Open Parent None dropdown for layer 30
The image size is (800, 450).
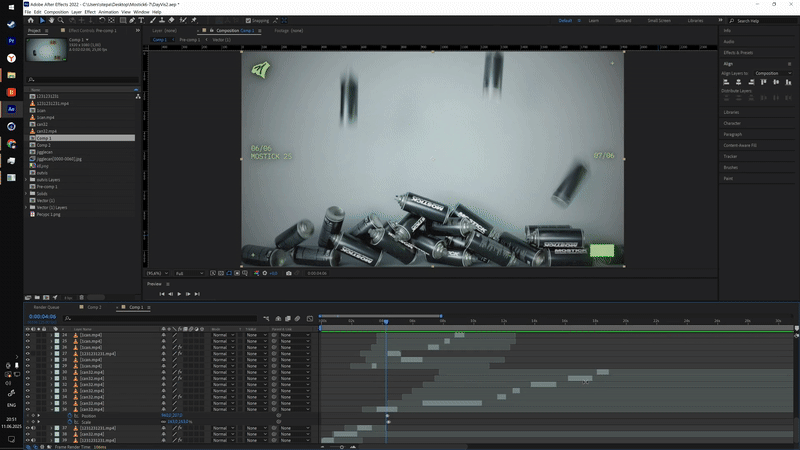tap(295, 372)
